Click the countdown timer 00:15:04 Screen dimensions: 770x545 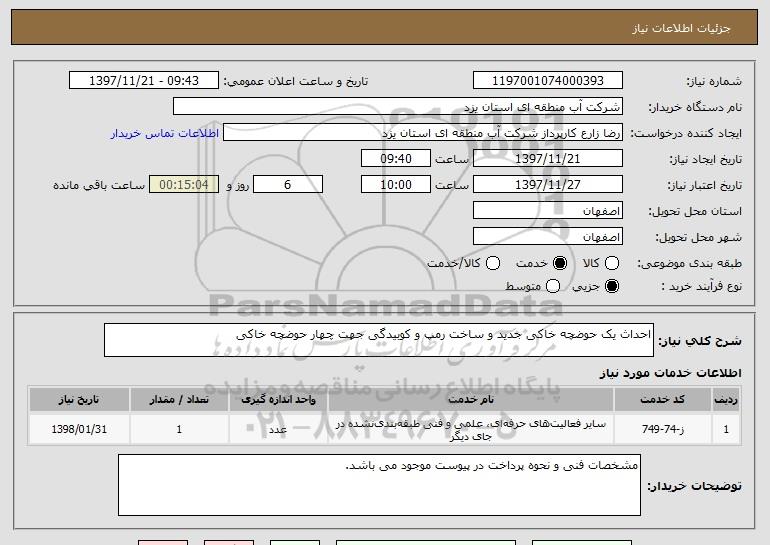(184, 185)
